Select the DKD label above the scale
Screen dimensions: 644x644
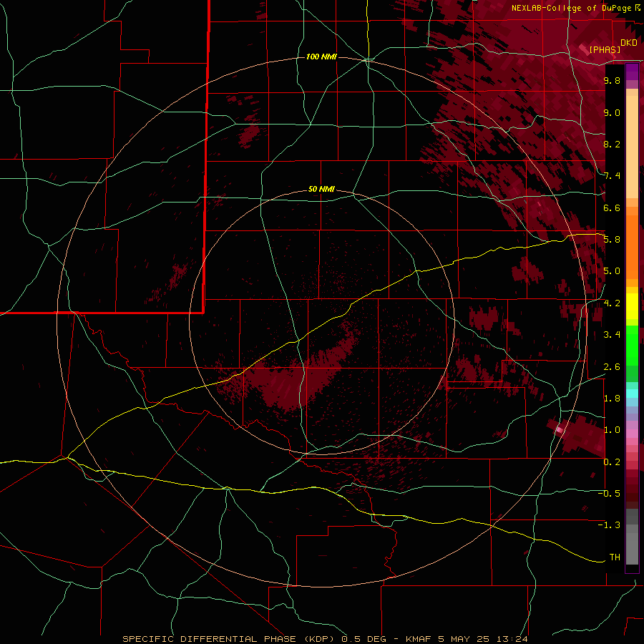coord(629,43)
